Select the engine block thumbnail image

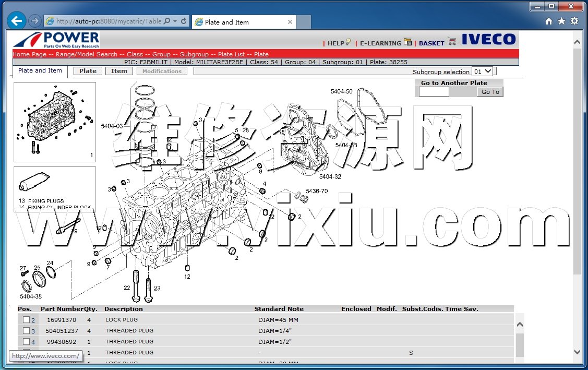[x=55, y=122]
